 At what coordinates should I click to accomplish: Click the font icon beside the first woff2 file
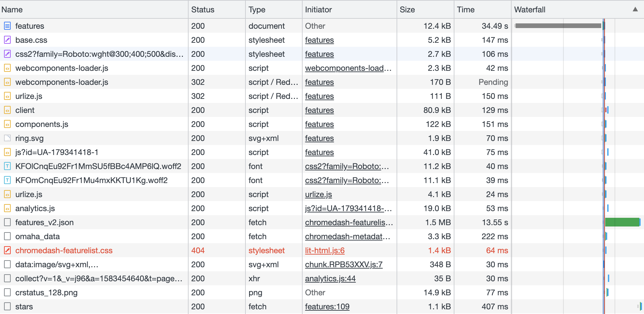tap(7, 166)
